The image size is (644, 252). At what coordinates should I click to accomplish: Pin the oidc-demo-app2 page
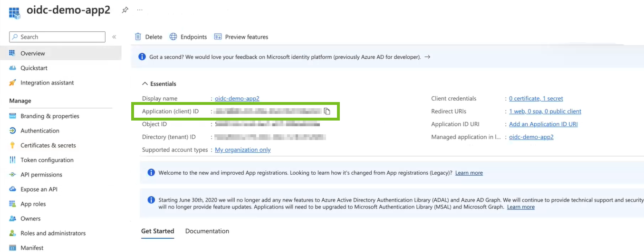[x=125, y=9]
